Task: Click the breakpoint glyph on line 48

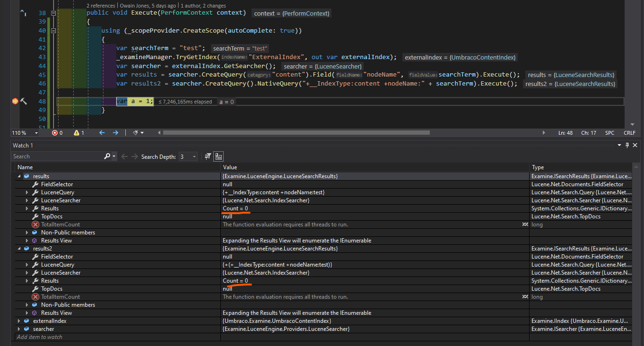Action: (x=15, y=102)
